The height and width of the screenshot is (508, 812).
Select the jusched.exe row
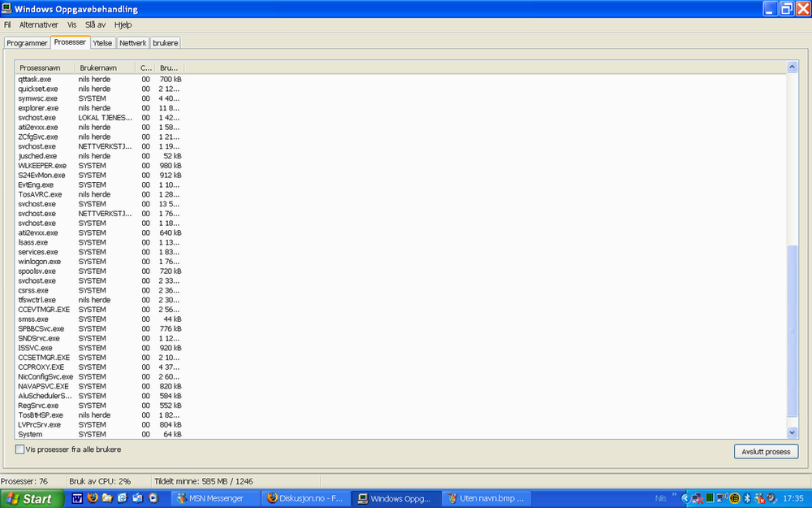tap(99, 156)
